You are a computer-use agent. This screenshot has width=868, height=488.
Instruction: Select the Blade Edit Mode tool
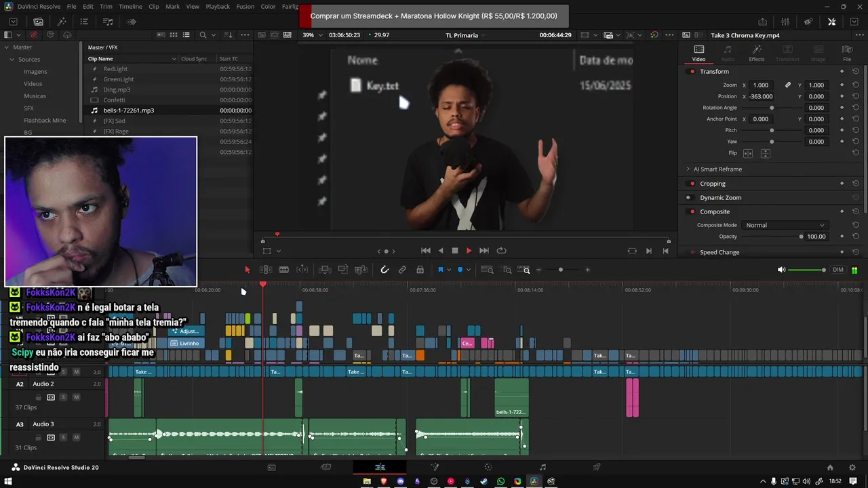pyautogui.click(x=284, y=270)
